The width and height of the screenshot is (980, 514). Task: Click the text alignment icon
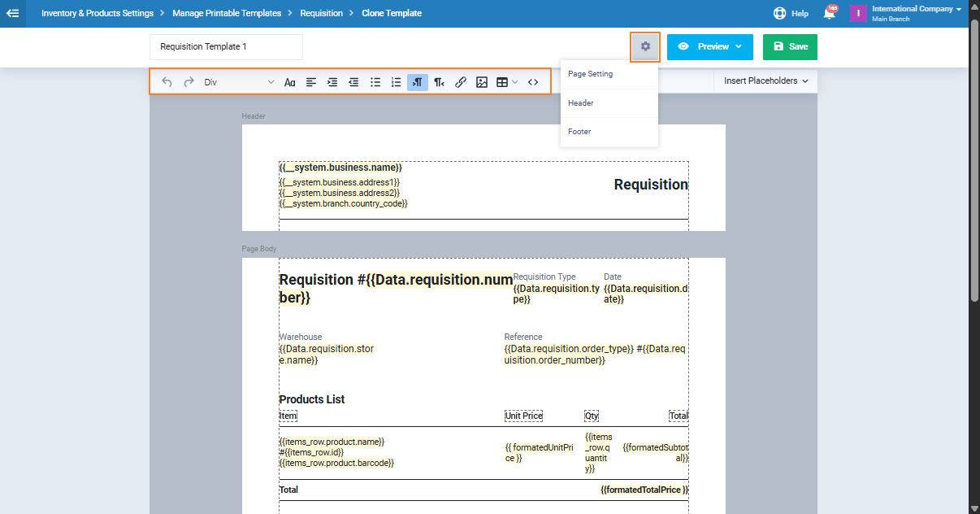(x=311, y=82)
